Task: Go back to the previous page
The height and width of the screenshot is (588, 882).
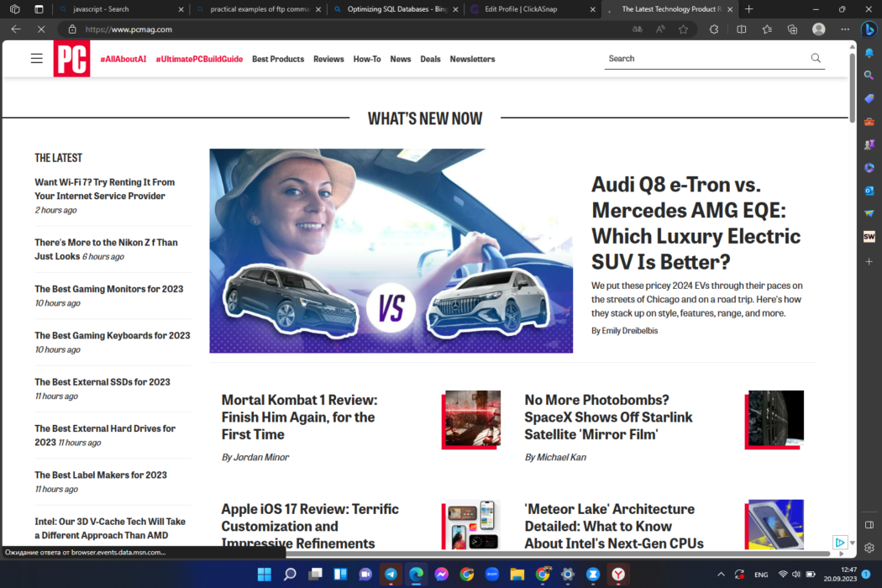Action: pyautogui.click(x=16, y=29)
